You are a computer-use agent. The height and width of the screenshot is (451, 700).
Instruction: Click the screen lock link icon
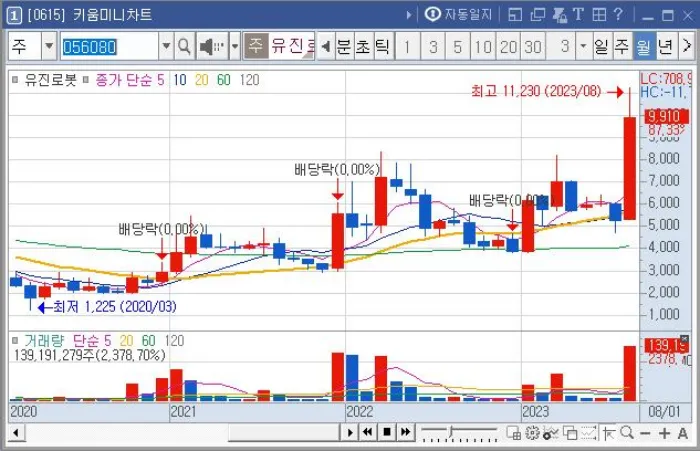pyautogui.click(x=559, y=15)
